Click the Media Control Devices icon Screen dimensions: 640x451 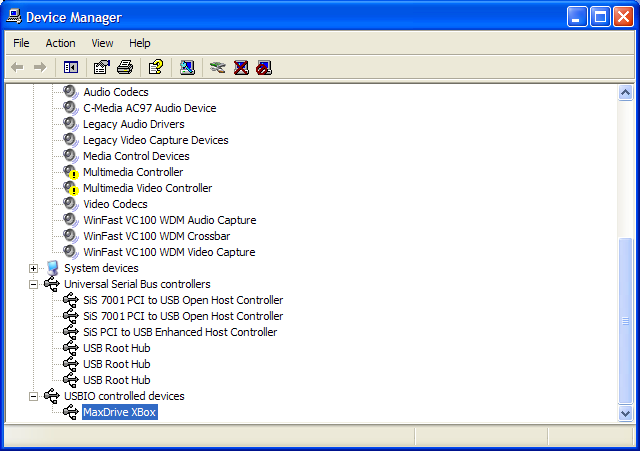(71, 156)
